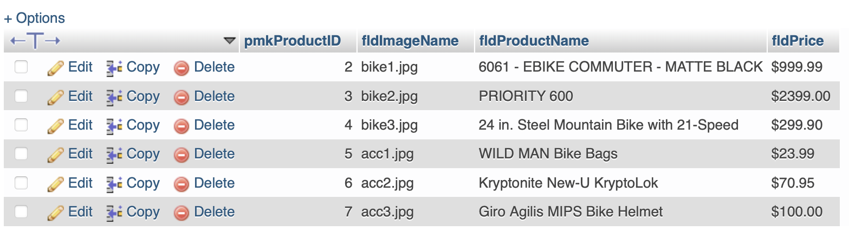The height and width of the screenshot is (243, 868).
Task: Open the column dropdown triangle in header
Action: [x=230, y=41]
